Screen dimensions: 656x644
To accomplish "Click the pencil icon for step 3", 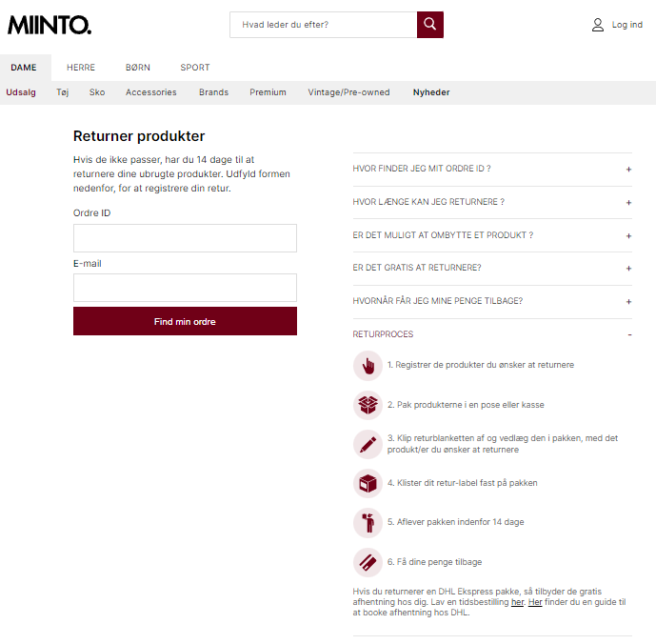I will pos(368,444).
